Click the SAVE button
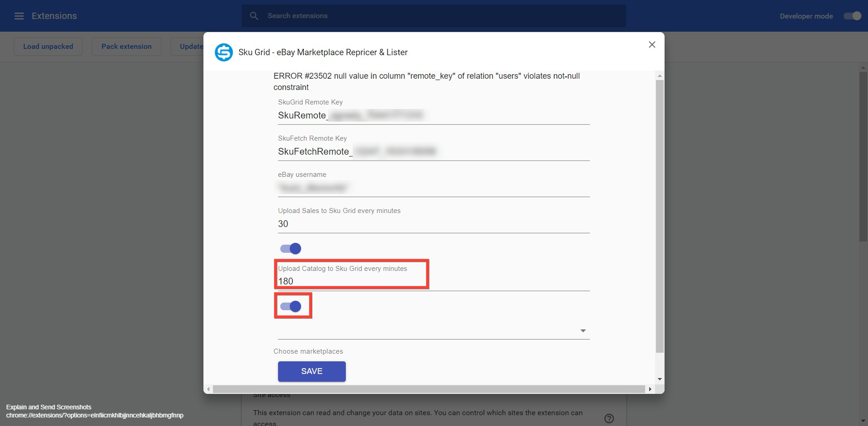This screenshot has height=426, width=868. [x=312, y=371]
